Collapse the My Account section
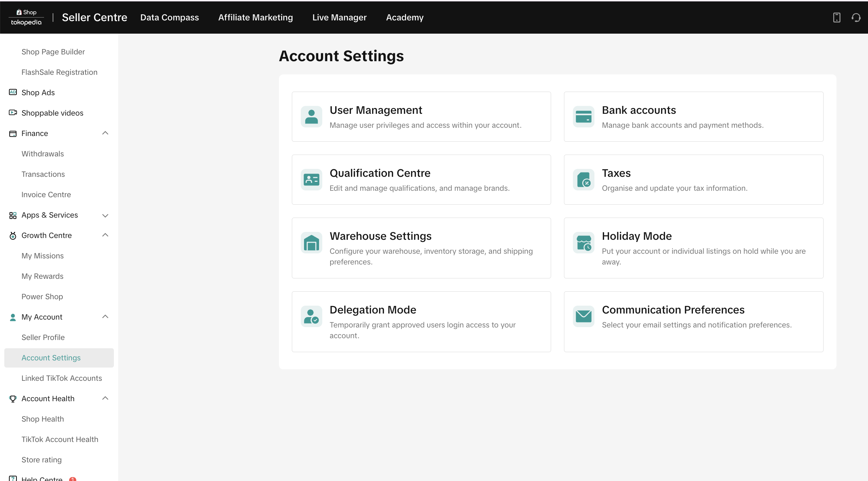The height and width of the screenshot is (481, 868). (x=105, y=317)
